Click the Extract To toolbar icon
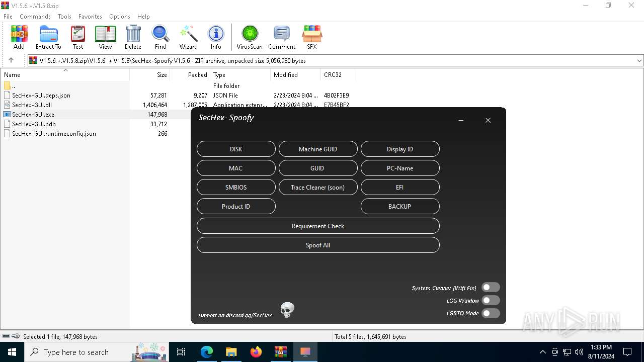Screen dimensions: 644x362 tap(48, 38)
